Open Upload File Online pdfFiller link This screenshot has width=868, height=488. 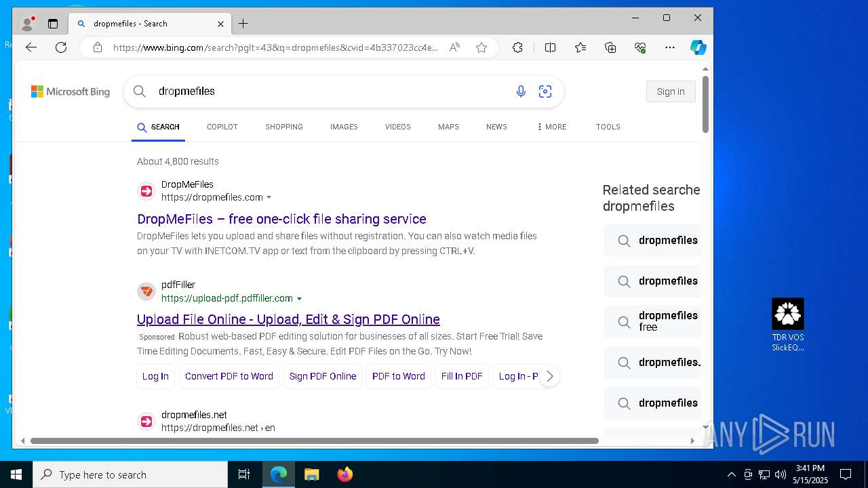[x=288, y=319]
